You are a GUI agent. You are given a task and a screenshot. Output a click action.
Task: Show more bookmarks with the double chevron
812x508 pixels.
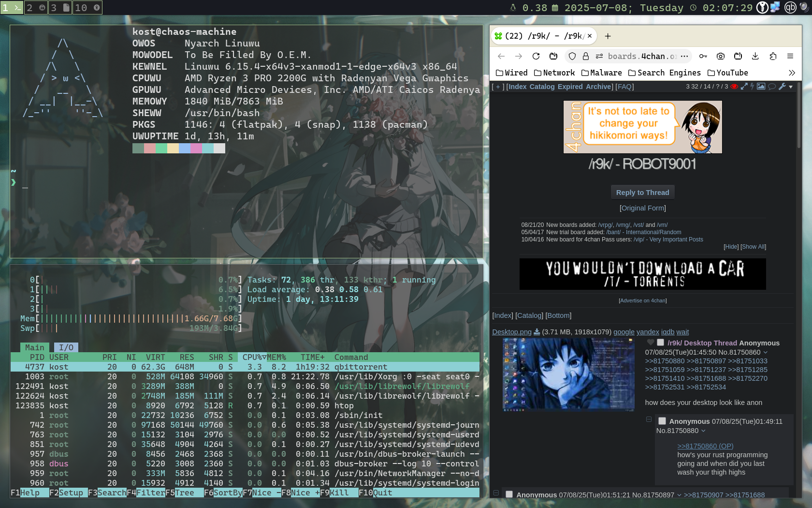792,73
